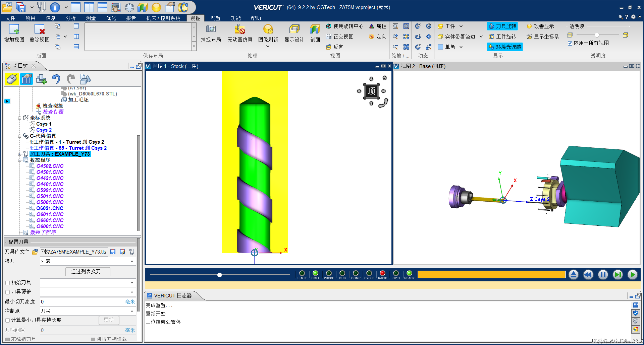Screen dimensions: 644x345
Task: Check 应用于所有视图 checkbox
Action: click(570, 43)
